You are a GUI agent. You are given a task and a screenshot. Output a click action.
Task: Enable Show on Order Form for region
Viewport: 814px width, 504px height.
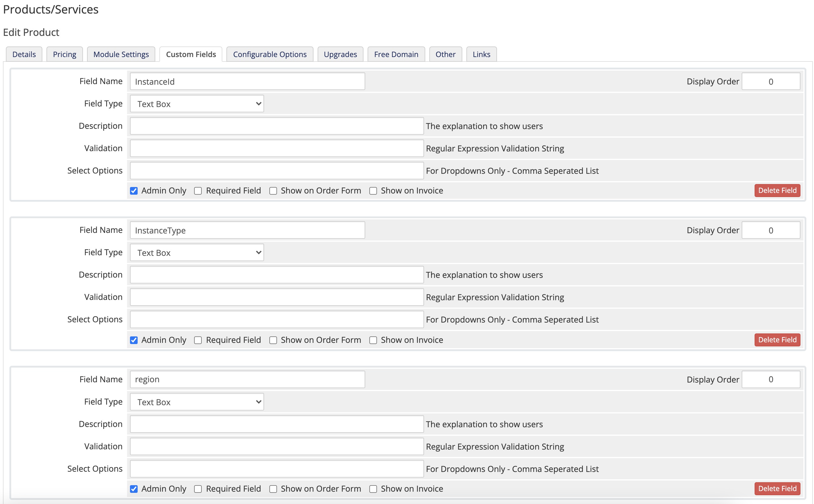point(273,489)
